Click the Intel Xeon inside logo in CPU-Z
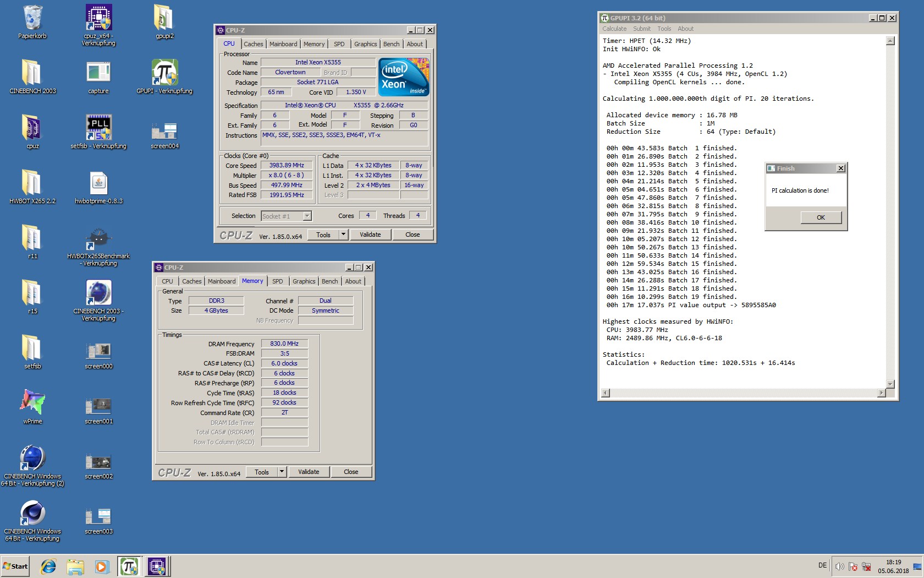 (x=404, y=78)
